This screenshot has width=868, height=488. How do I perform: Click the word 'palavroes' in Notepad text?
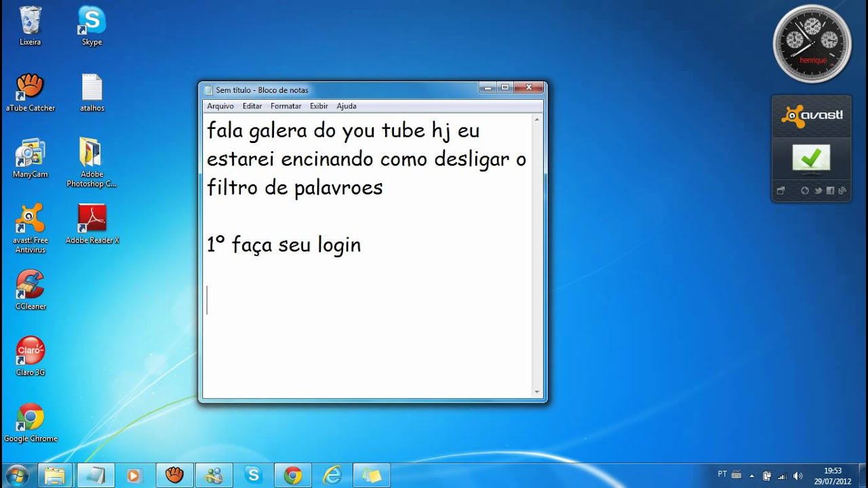point(338,188)
